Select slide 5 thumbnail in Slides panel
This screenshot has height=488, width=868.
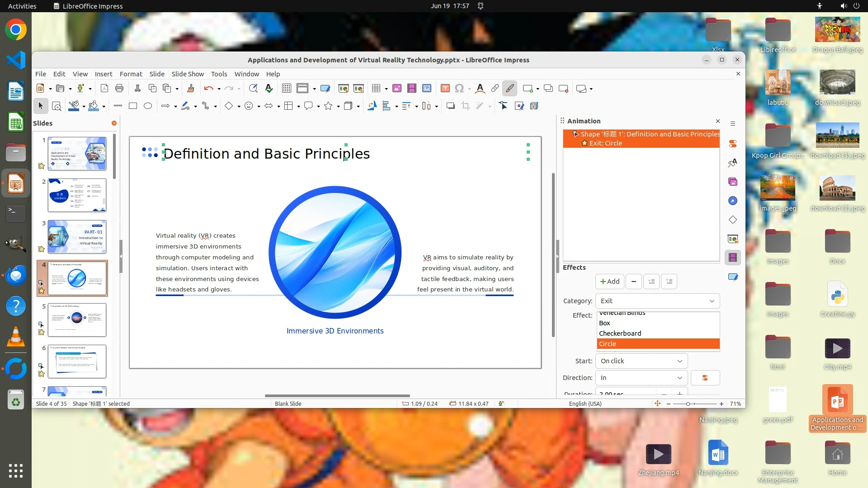77,320
